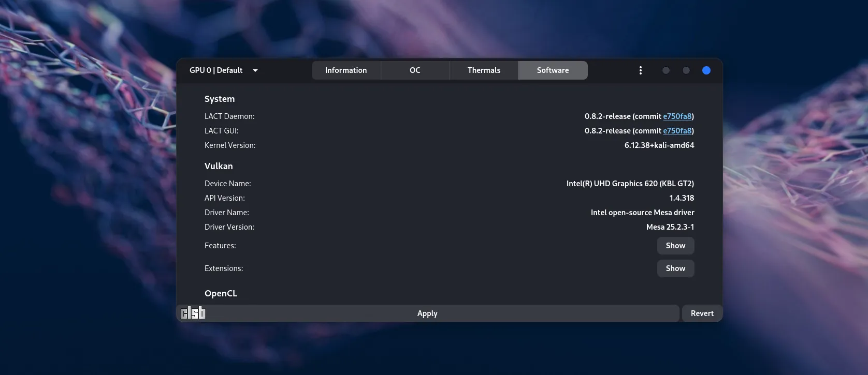Click the Revert button

tap(702, 313)
